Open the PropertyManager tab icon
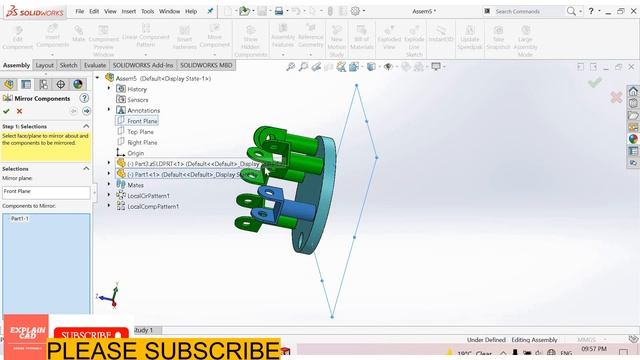 (26, 84)
